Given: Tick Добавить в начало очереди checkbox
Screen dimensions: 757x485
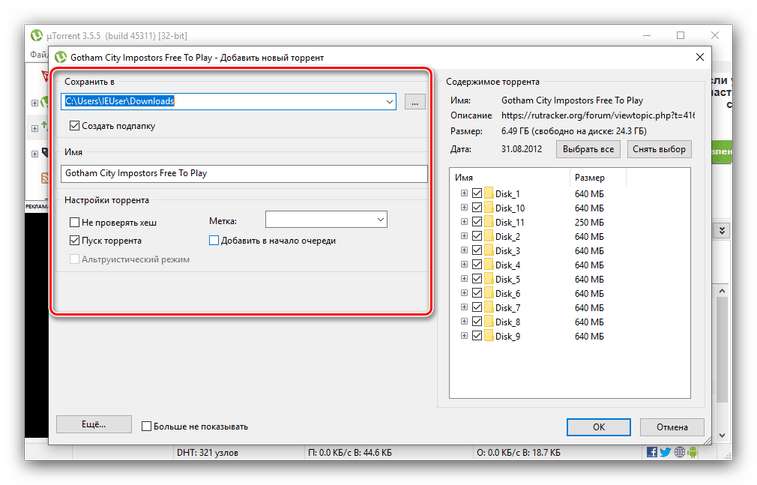Looking at the screenshot, I should (214, 241).
